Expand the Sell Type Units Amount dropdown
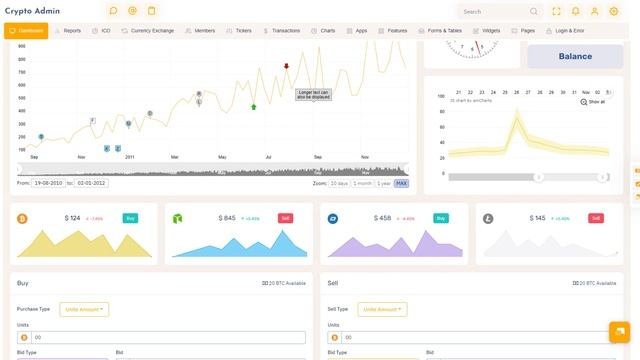The height and width of the screenshot is (360, 640). (382, 309)
